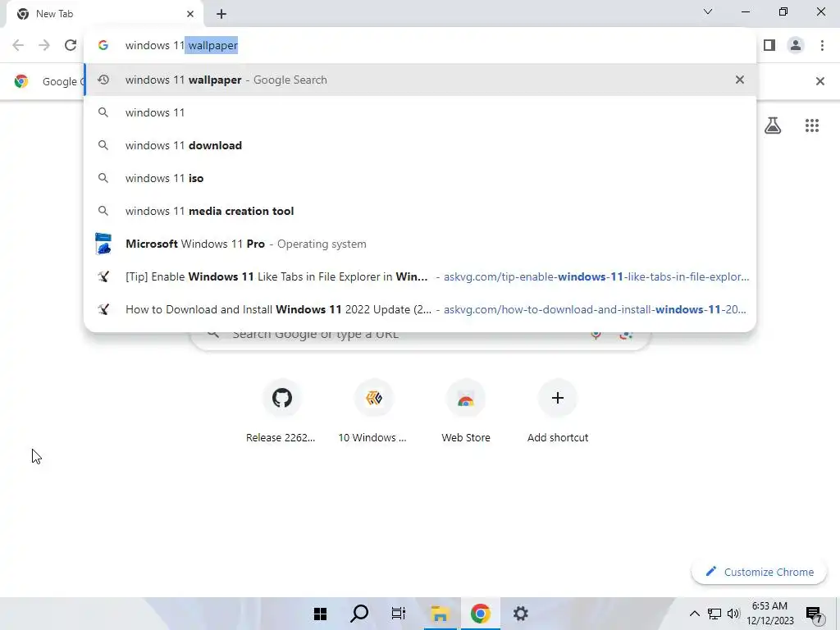Click the Customize Chrome button
The image size is (840, 630).
tap(759, 572)
